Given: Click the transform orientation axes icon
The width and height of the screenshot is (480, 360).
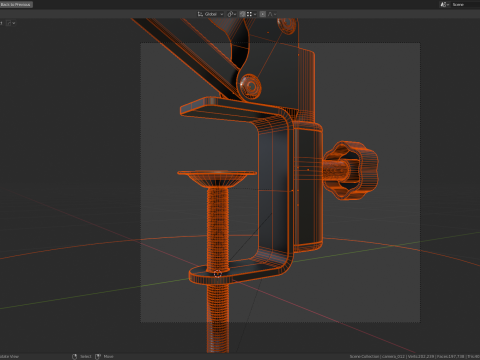Looking at the screenshot, I should 200,14.
